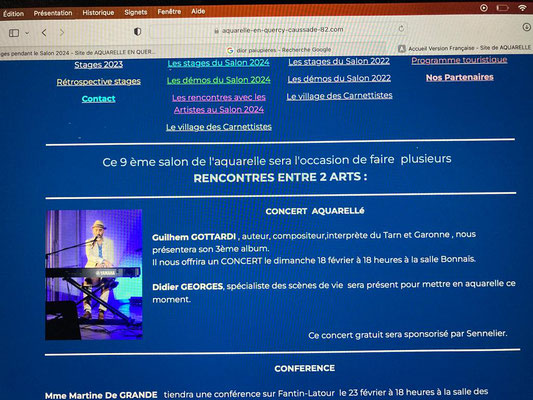This screenshot has height=400, width=533.
Task: Open Les rencontres avec les Artistes link
Action: click(219, 103)
